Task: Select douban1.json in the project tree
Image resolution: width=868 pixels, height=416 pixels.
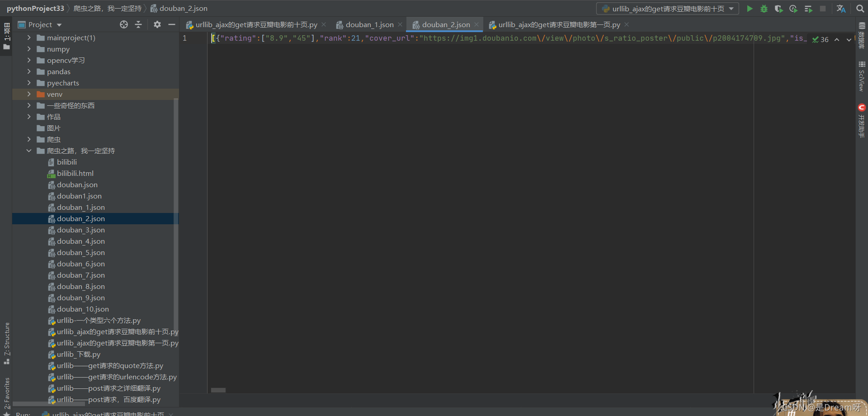Action: (x=75, y=196)
